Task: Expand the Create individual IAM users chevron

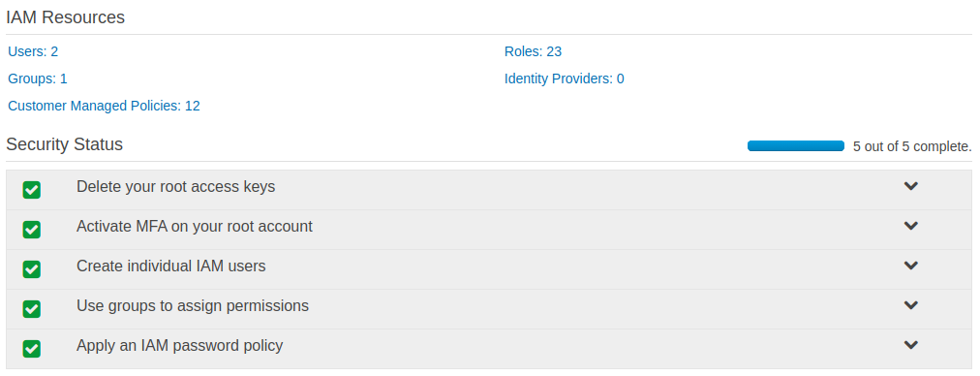Action: coord(911,266)
